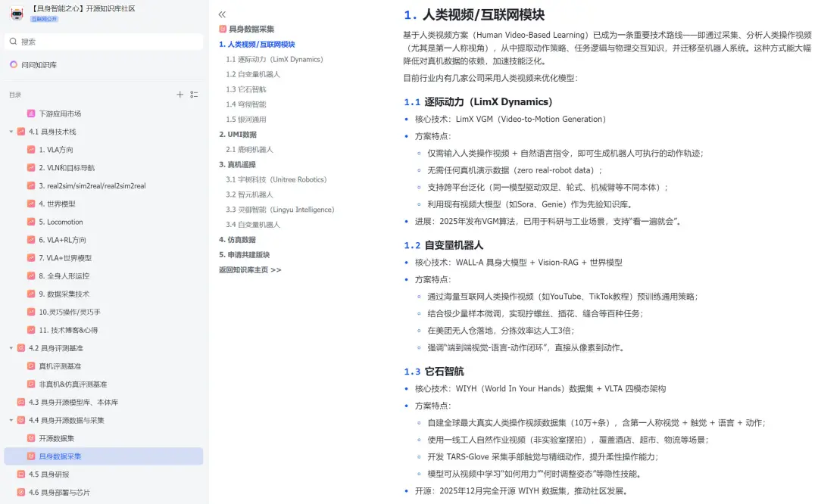Click the directory list-toggle icon

click(x=194, y=95)
